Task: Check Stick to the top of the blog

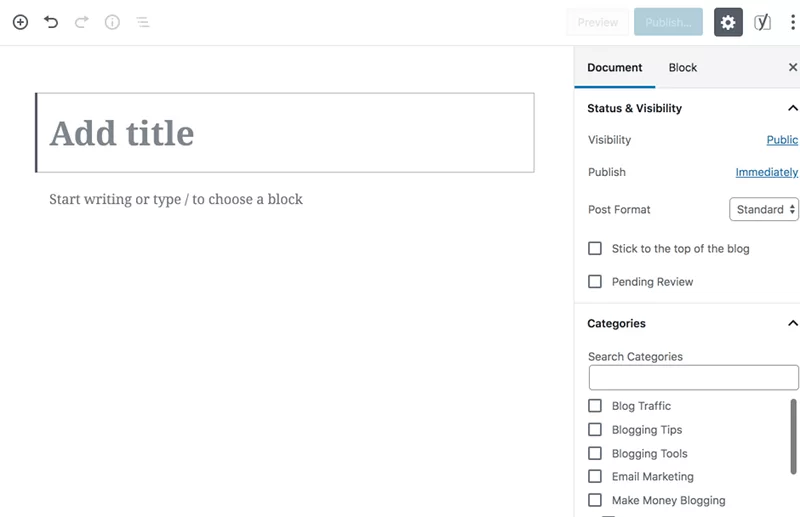Action: 595,249
